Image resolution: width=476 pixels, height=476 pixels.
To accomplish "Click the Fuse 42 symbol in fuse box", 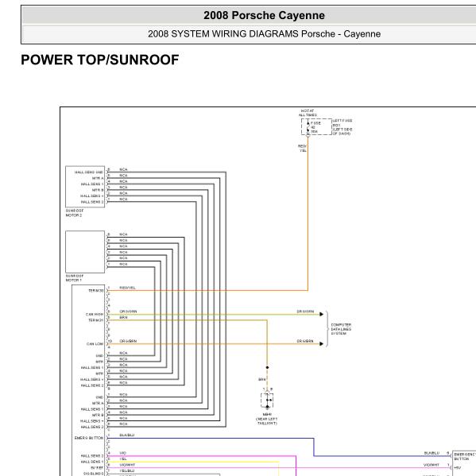I will tap(308, 127).
